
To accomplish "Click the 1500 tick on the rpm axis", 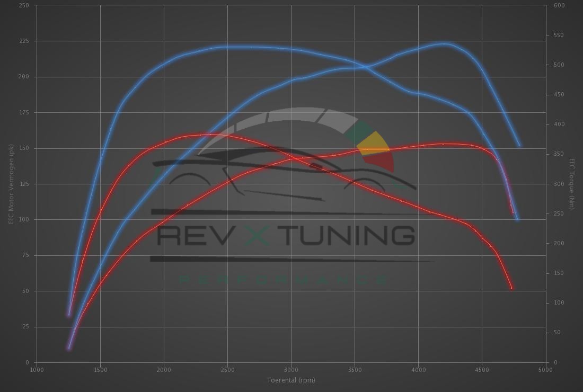I will 100,370.
